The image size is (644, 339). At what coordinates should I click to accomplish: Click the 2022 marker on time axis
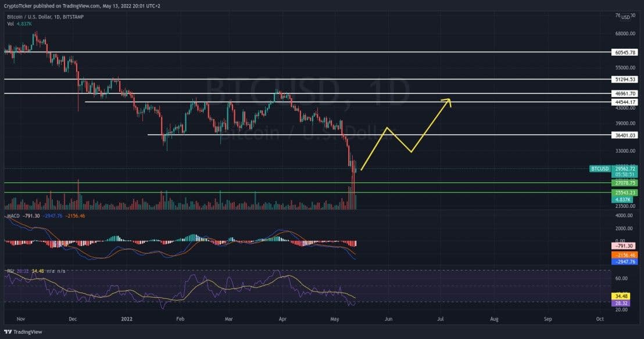point(127,319)
